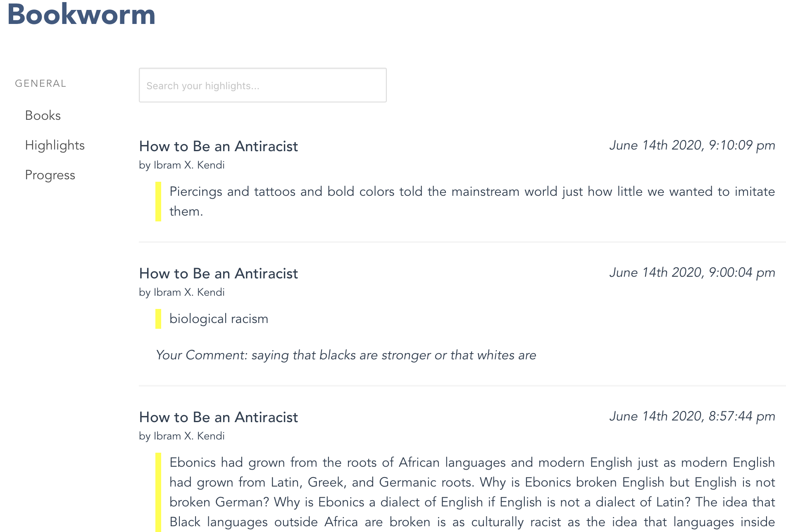Click the GENERAL sidebar section heading
Screen dimensions: 786x532
(40, 83)
